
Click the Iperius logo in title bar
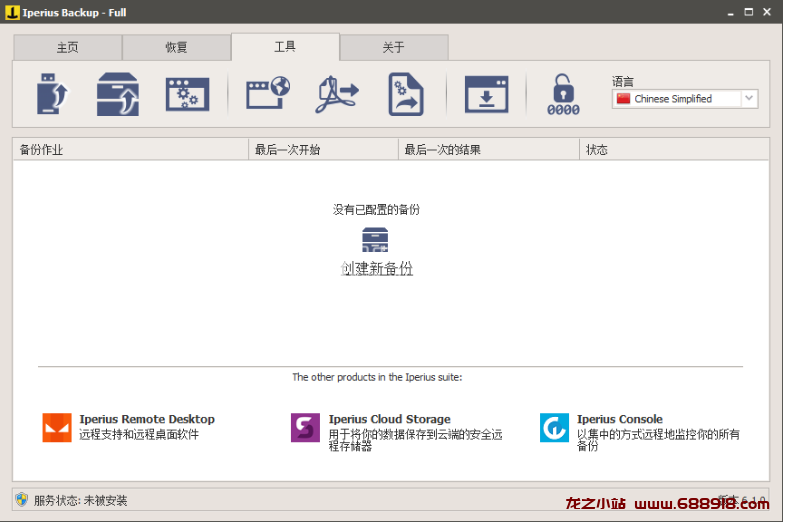click(x=13, y=13)
